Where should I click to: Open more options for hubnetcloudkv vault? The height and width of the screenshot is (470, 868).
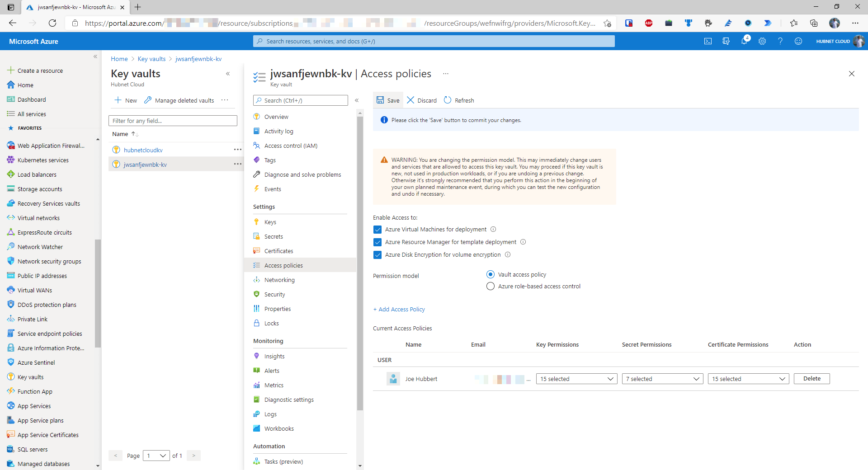[237, 150]
